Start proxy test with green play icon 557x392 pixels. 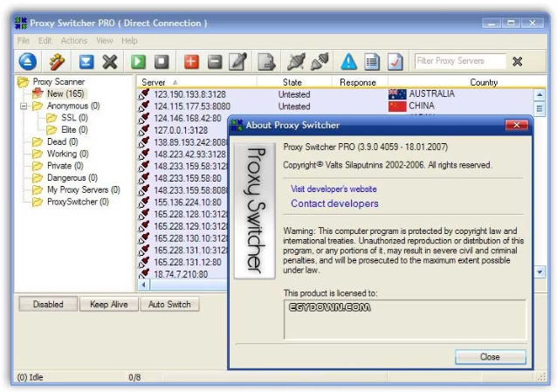pyautogui.click(x=138, y=61)
